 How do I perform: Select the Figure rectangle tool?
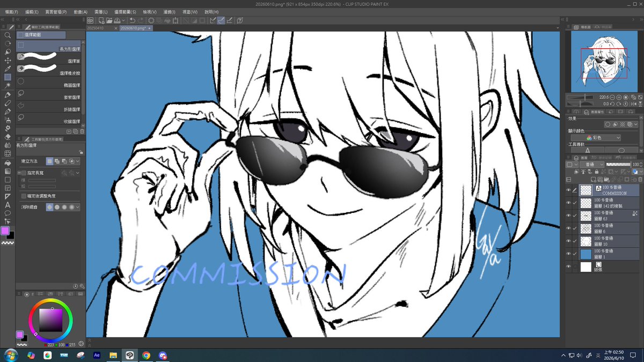(8, 179)
